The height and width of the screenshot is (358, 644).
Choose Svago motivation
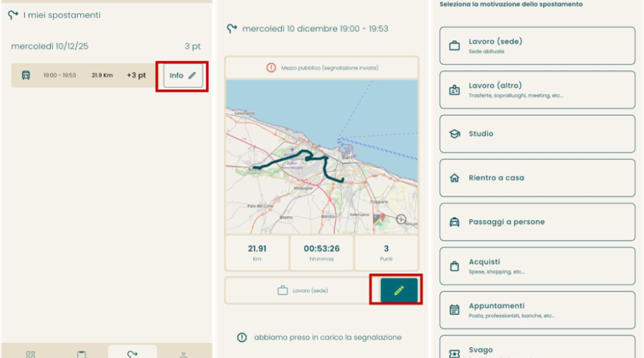(x=537, y=347)
